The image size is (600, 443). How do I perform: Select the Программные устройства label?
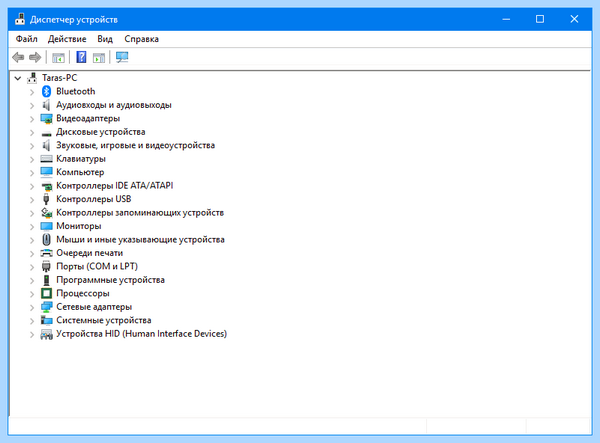110,280
